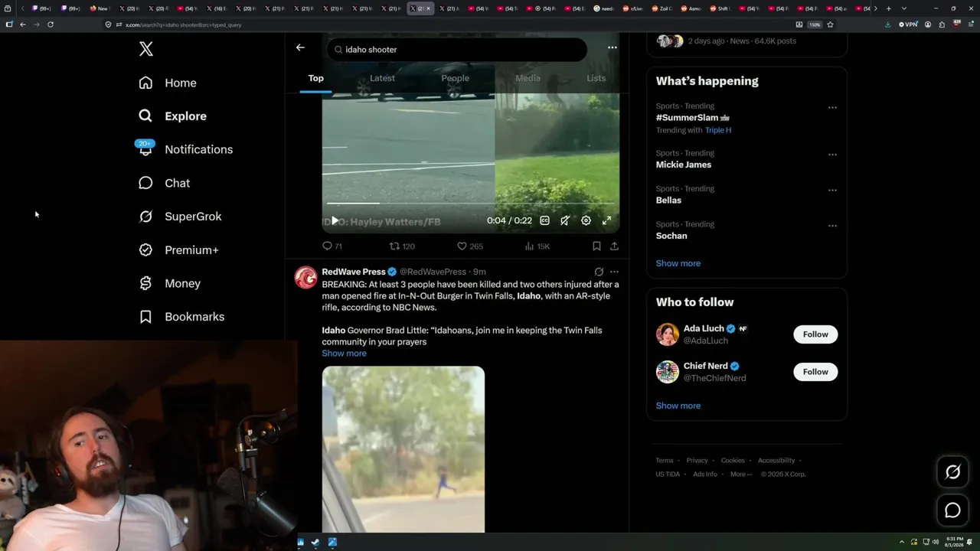Screen dimensions: 980x551
Task: Open Money in the sidebar
Action: pyautogui.click(x=169, y=283)
